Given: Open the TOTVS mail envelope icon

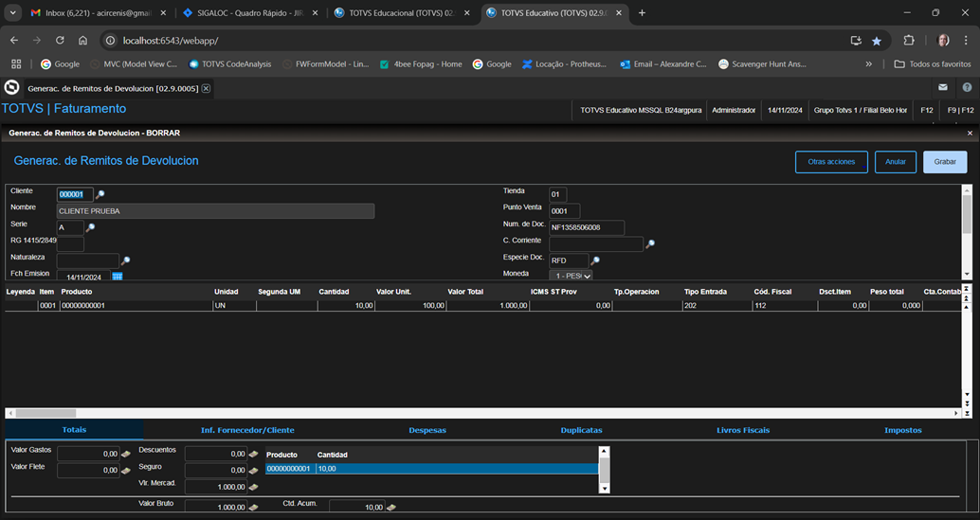Looking at the screenshot, I should tap(943, 87).
